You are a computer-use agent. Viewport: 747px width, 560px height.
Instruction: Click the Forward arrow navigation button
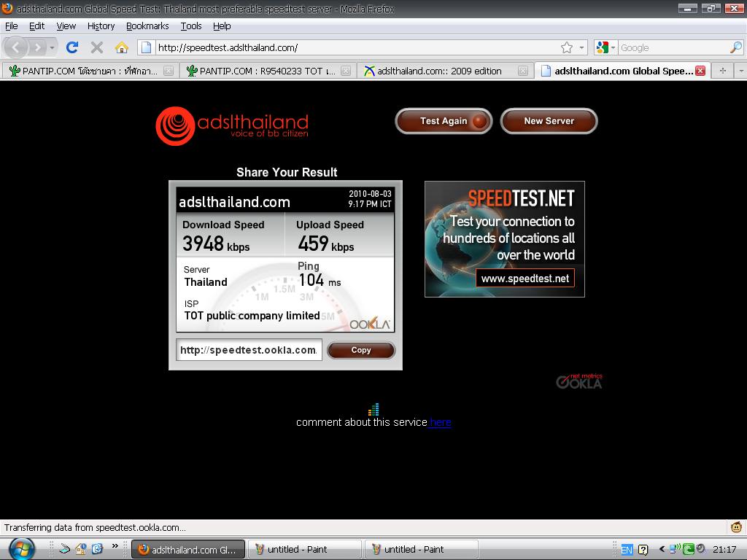37,47
